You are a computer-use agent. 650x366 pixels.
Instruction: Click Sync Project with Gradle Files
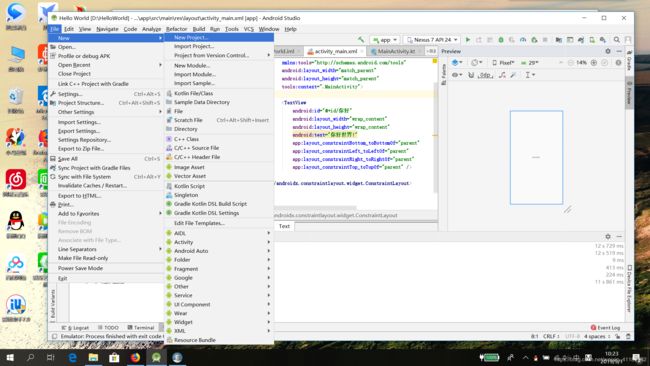[106, 168]
